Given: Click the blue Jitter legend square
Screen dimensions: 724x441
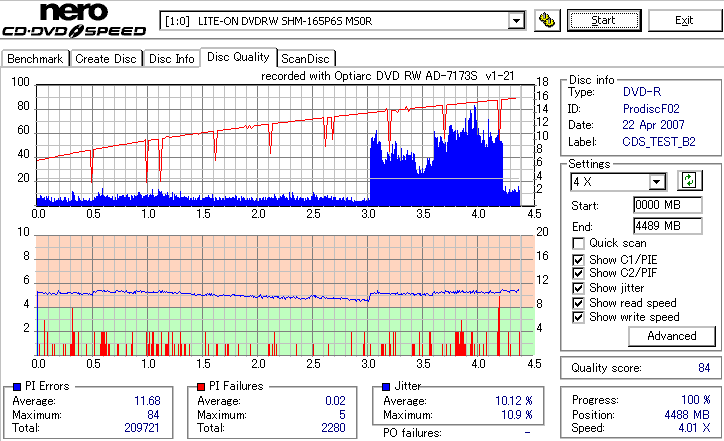Looking at the screenshot, I should tap(386, 387).
